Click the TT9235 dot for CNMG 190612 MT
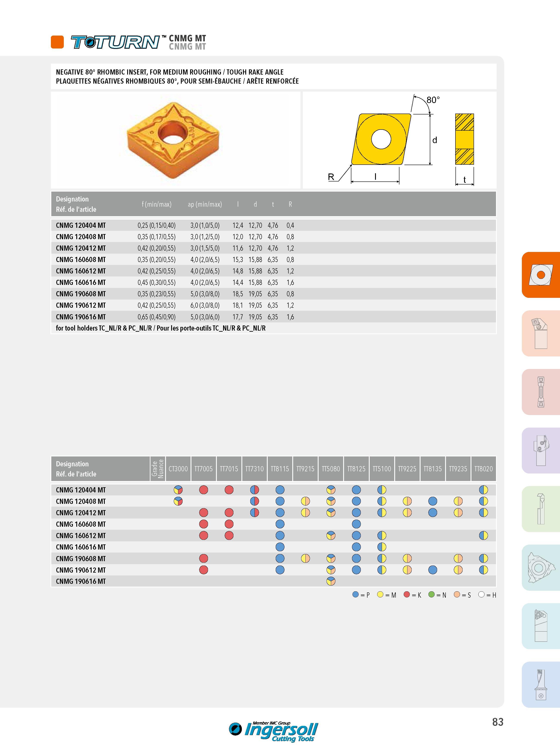The image size is (560, 756). point(458,570)
